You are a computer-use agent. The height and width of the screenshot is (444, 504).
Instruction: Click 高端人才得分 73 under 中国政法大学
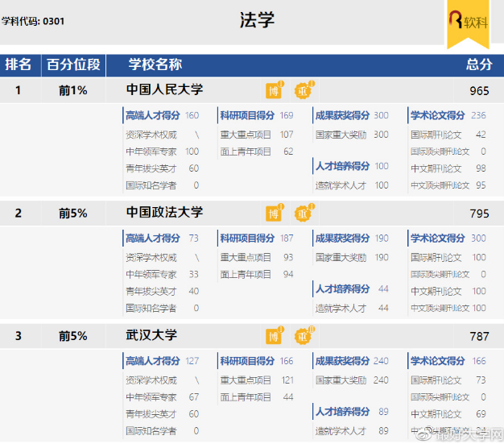(162, 239)
